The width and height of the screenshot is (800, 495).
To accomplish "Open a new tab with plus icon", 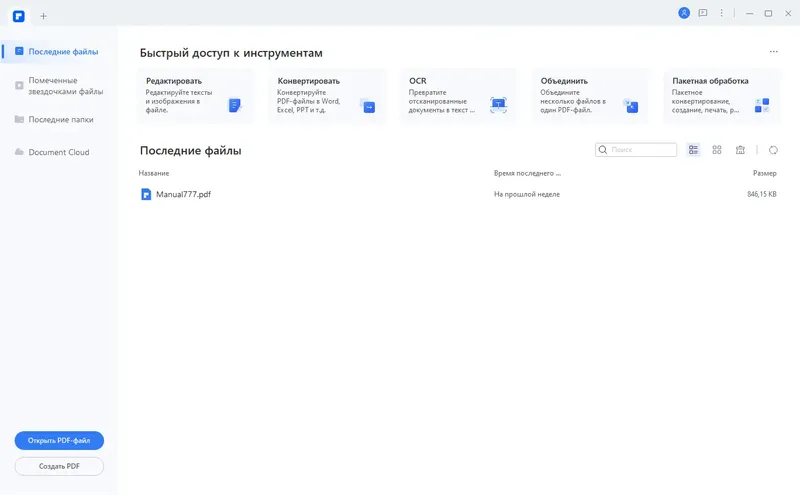I will click(43, 16).
